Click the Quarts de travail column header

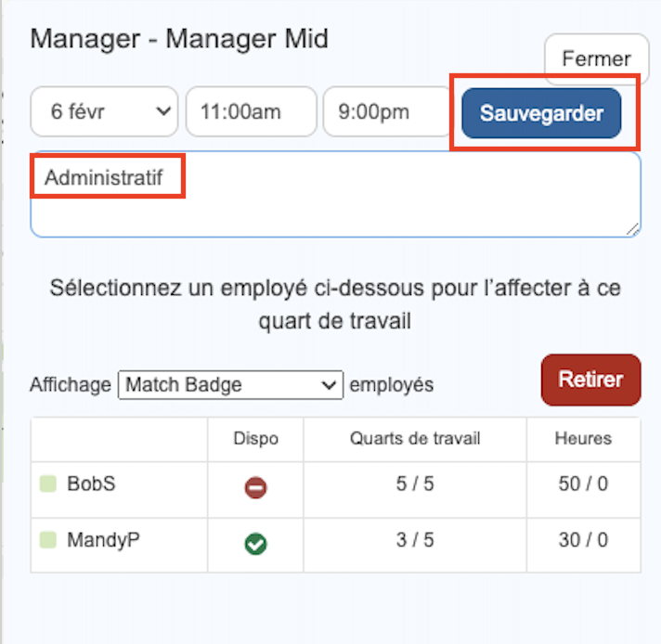[x=414, y=439]
